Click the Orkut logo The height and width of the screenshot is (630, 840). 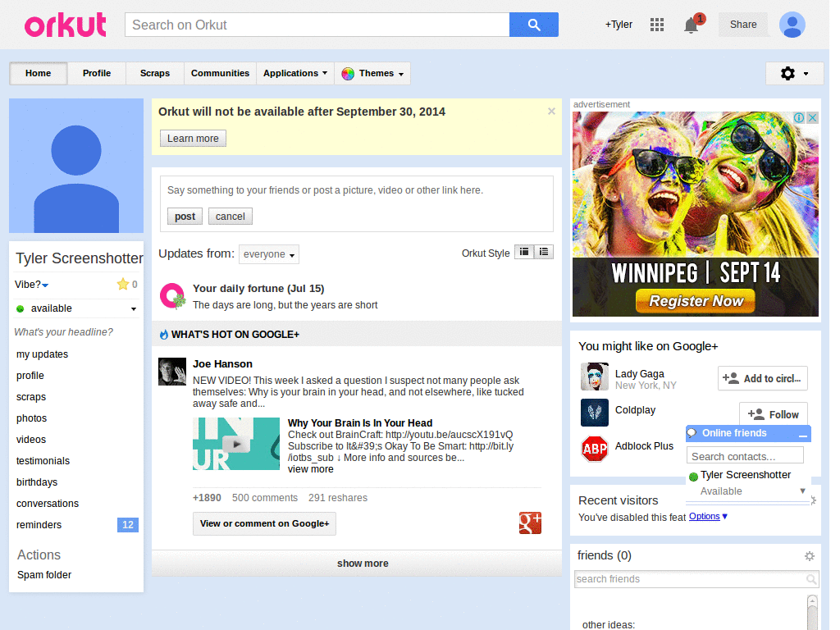tap(66, 25)
